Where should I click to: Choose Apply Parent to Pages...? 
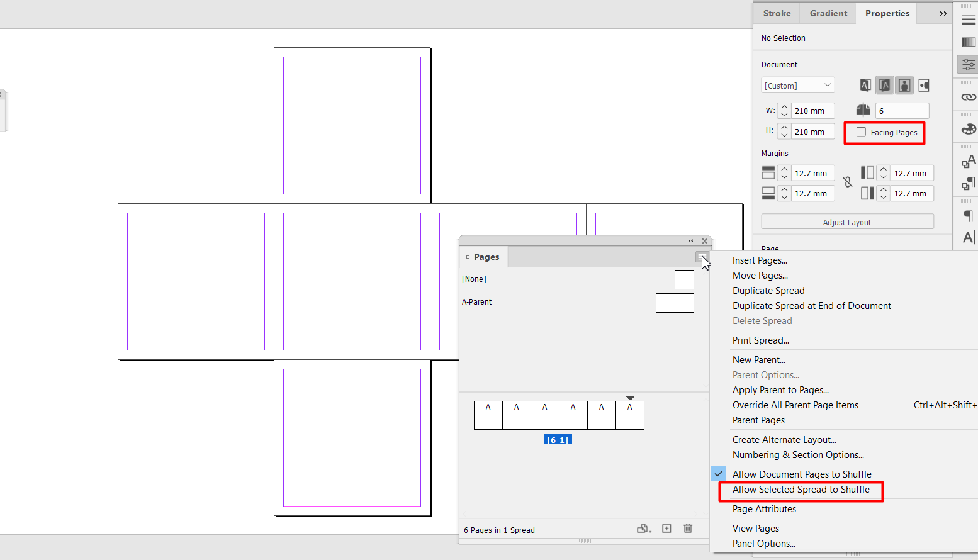coord(780,390)
